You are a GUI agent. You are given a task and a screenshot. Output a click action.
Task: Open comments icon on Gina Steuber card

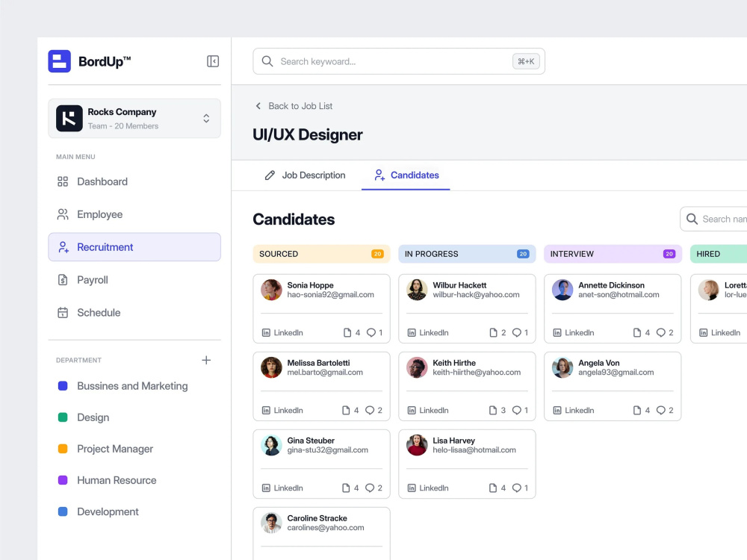370,488
